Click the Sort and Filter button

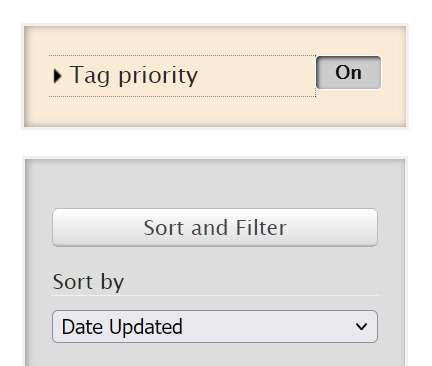coord(215,228)
